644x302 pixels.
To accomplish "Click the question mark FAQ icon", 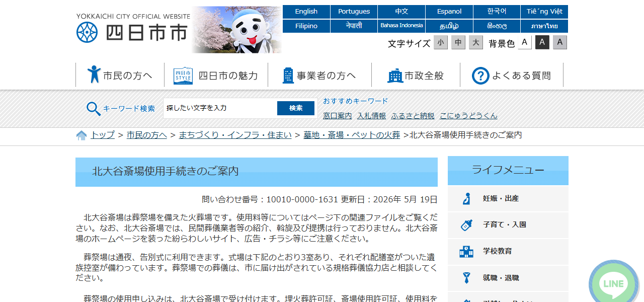I will tap(480, 75).
